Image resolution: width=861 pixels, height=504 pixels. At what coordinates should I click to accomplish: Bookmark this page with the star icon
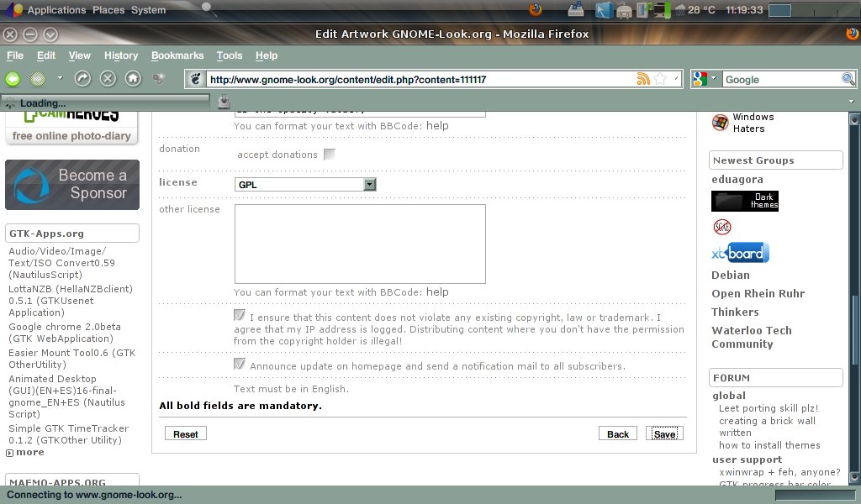[x=661, y=79]
